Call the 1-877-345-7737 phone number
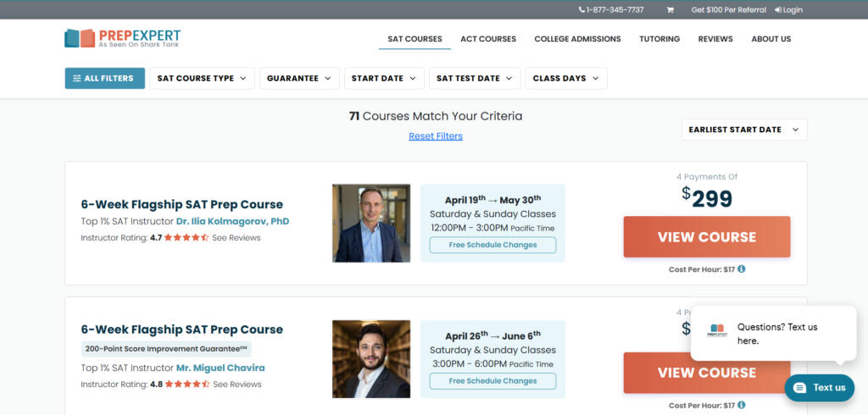Image resolution: width=868 pixels, height=415 pixels. pyautogui.click(x=611, y=10)
